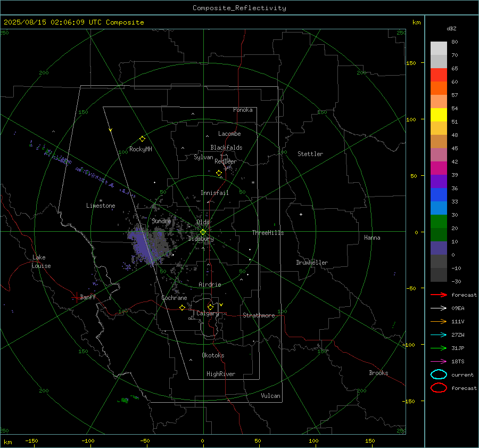
Task: Click the yellow diamond marker near Cochrane
Action: pos(182,307)
